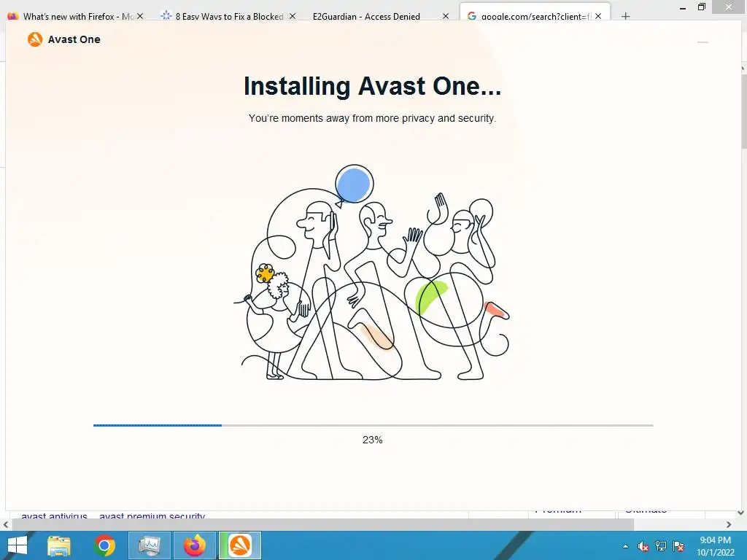The width and height of the screenshot is (747, 560).
Task: Click the horizontal scrollbar left arrow
Action: (6, 525)
